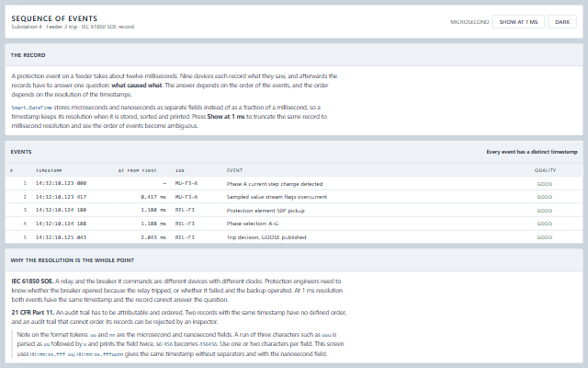Viewport: 588px width, 368px height.
Task: Select 'Phase A current step change detected' event
Action: pos(275,184)
